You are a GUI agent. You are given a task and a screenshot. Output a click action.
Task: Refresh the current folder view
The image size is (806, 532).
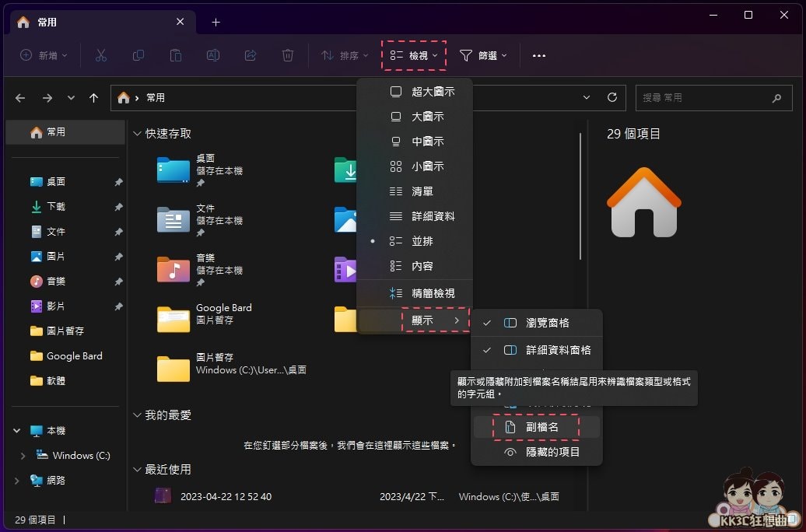click(612, 97)
